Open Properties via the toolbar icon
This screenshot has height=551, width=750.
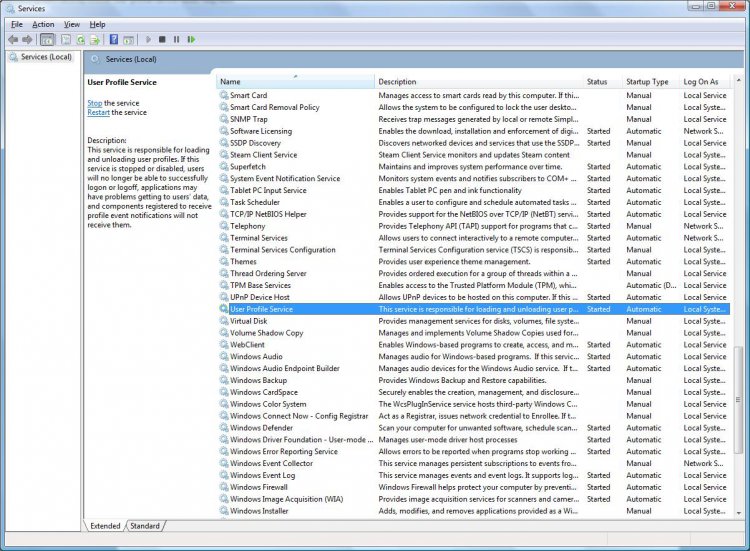[x=66, y=40]
